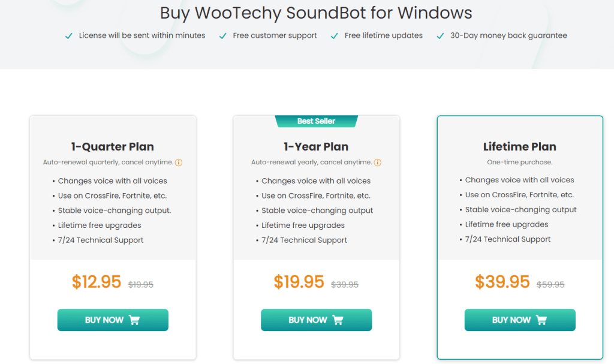Click Buy Now for the Lifetime Plan
Screen dimensions: 614x364
pos(519,320)
